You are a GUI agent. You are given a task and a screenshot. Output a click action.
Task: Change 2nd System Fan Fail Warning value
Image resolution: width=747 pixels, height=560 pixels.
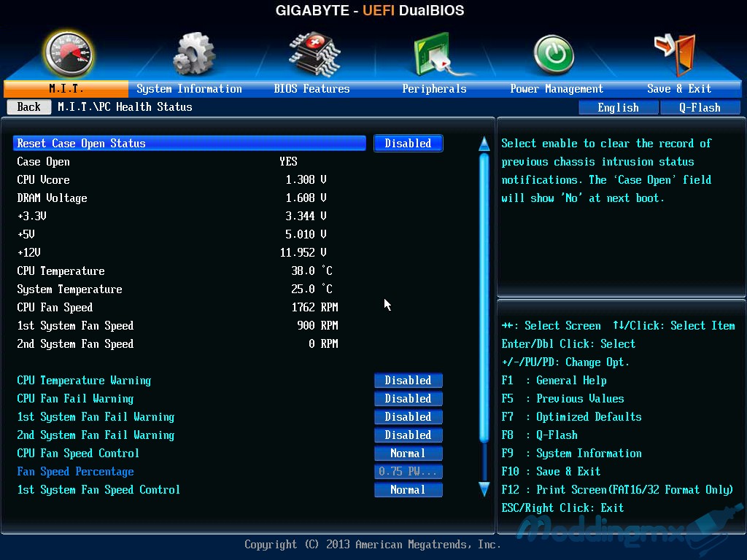pos(409,435)
